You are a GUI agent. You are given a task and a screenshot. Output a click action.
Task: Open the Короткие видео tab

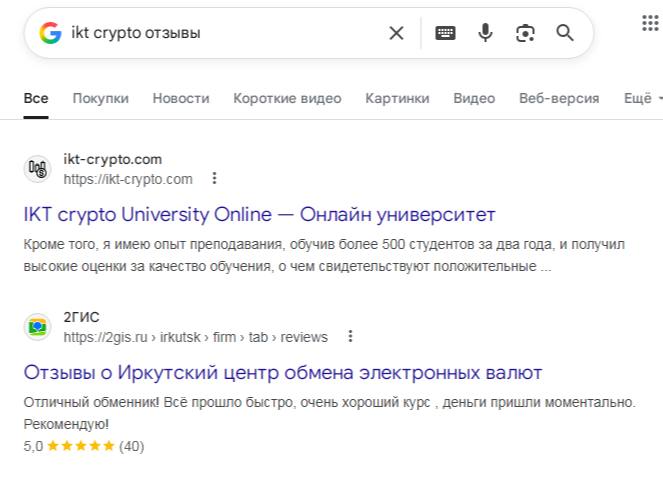pos(287,98)
